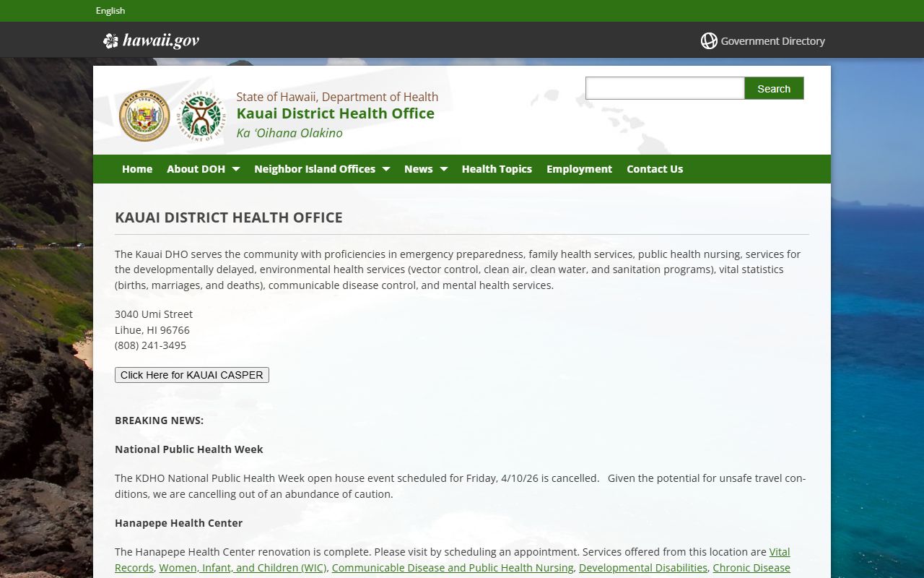Viewport: 924px width, 578px height.
Task: Open the Employment menu item
Action: (579, 169)
